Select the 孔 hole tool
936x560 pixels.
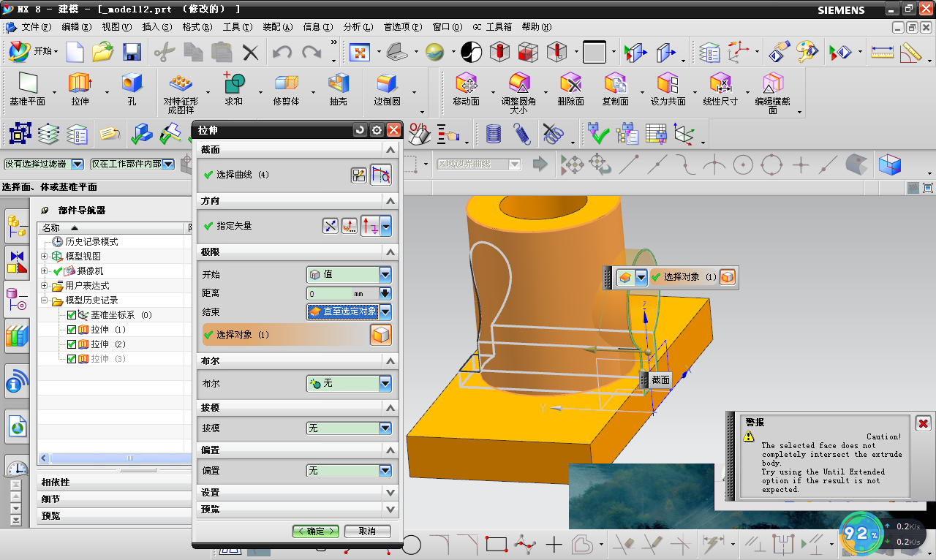(132, 89)
